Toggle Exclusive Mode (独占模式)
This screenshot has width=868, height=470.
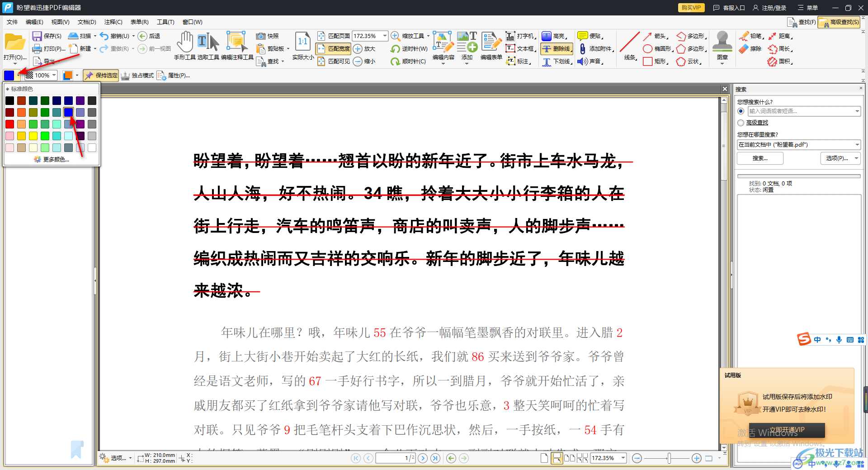coord(137,76)
